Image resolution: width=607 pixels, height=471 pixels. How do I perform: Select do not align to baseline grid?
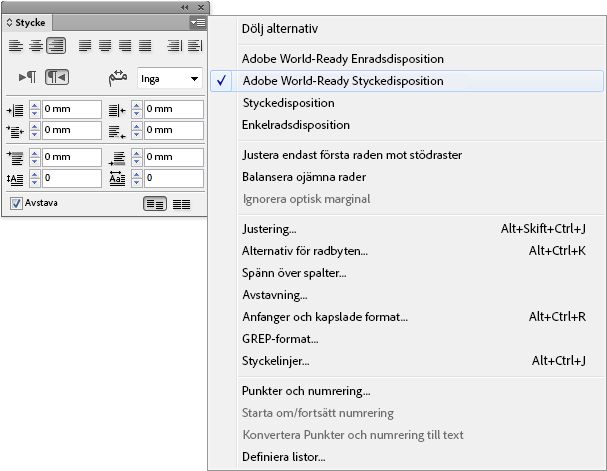tap(155, 204)
